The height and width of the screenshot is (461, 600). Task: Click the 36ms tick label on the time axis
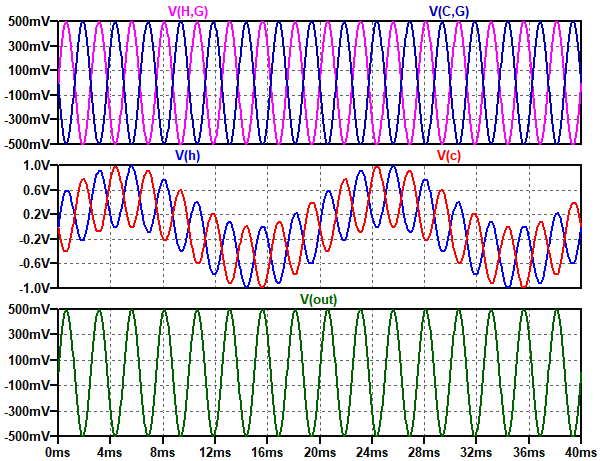pyautogui.click(x=528, y=451)
